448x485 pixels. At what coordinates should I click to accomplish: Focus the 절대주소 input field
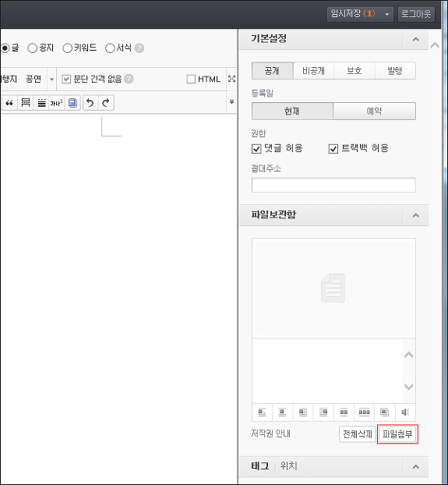333,186
